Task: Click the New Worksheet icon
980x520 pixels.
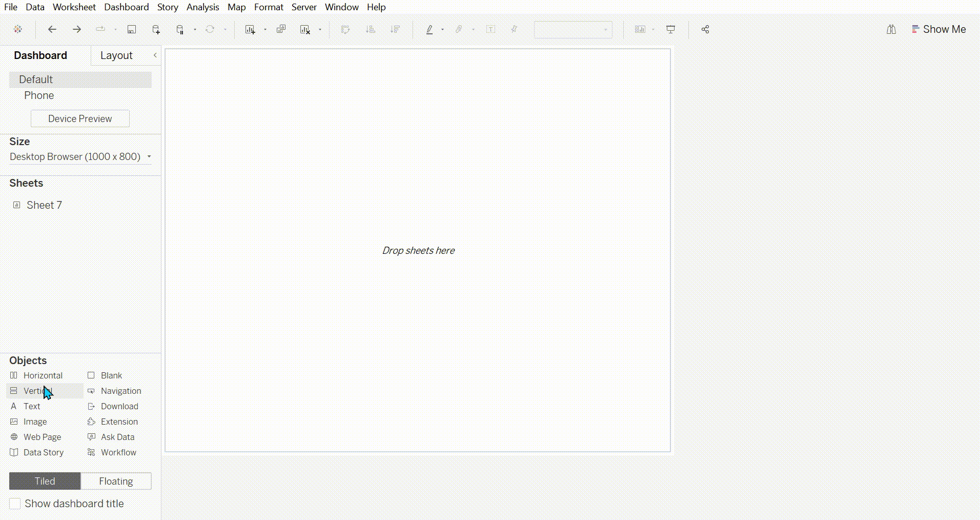Action: point(250,29)
